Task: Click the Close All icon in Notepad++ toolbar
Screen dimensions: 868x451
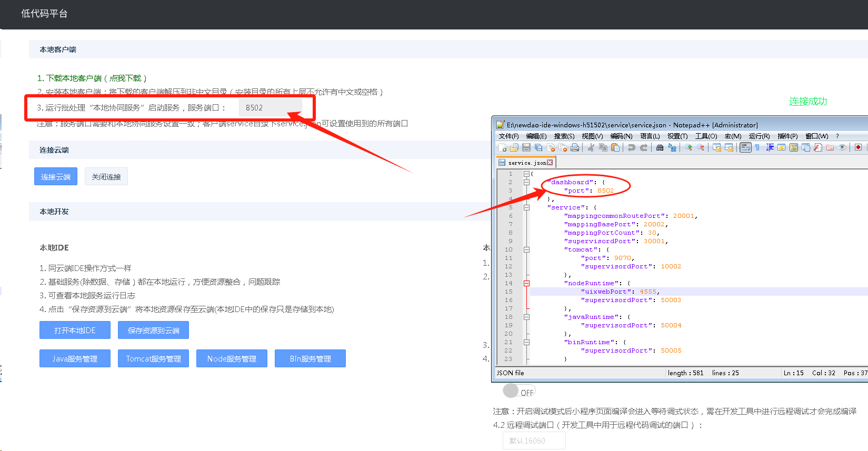Action: pos(563,147)
